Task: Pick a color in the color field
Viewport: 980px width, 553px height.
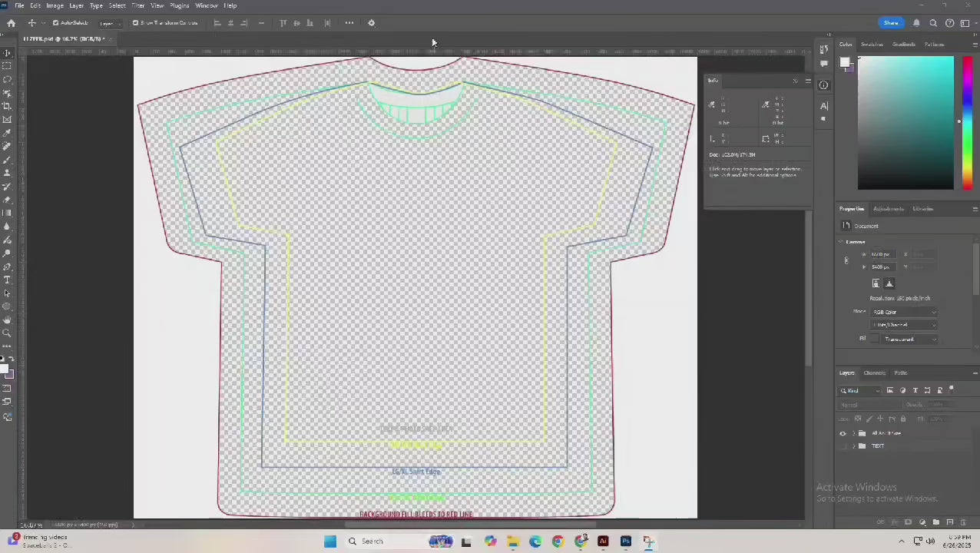Action: tap(905, 123)
